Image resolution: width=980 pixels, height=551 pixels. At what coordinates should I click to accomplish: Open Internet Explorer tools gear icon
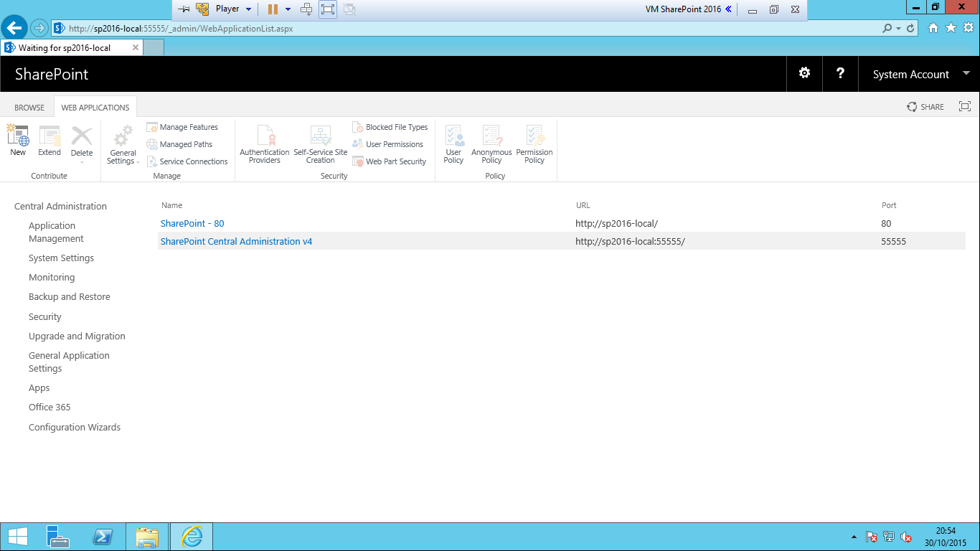tap(968, 28)
